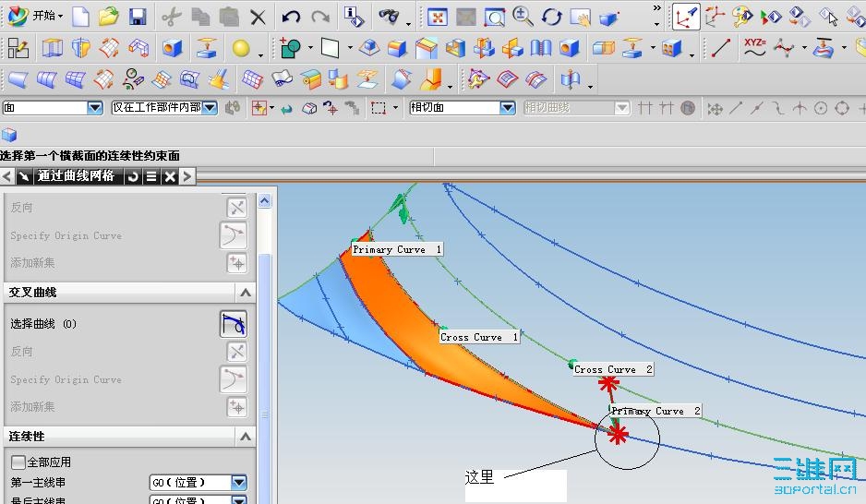The width and height of the screenshot is (866, 504).
Task: Open the 相切面 face rule dropdown
Action: coord(508,108)
